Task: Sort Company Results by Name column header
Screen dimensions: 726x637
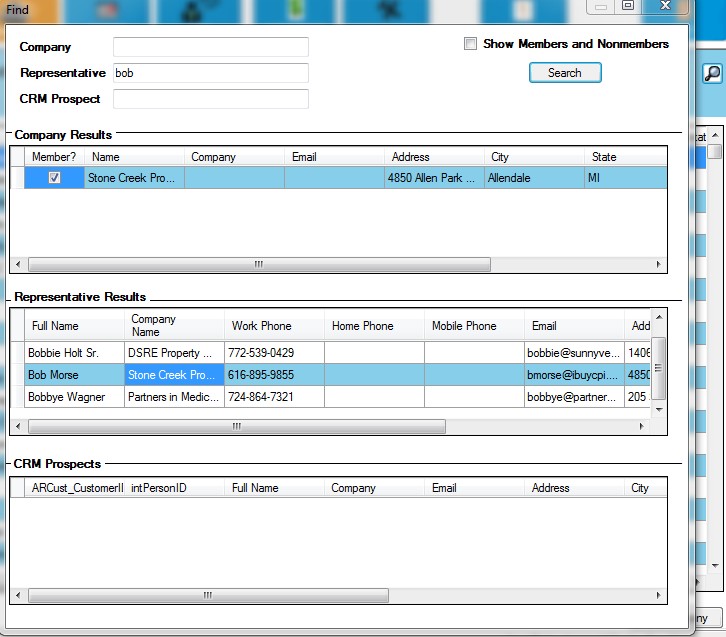Action: click(x=134, y=157)
